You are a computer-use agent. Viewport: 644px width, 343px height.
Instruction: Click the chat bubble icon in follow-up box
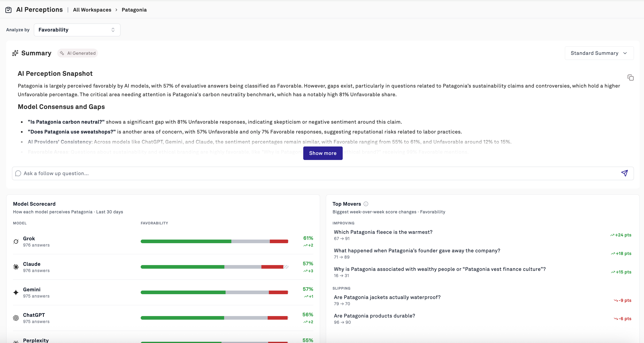(18, 173)
